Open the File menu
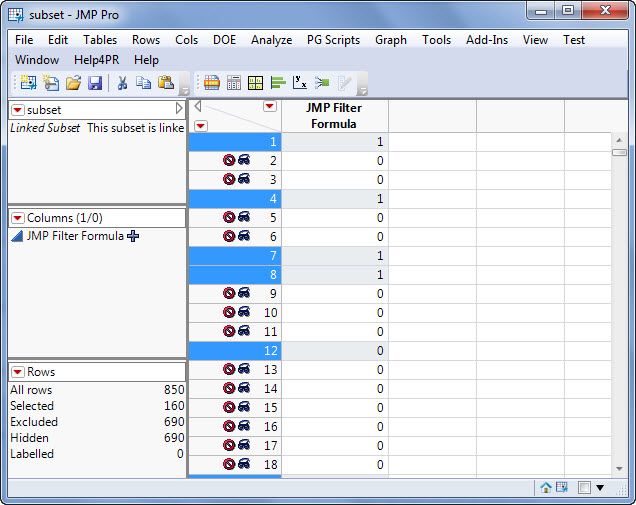 click(24, 40)
